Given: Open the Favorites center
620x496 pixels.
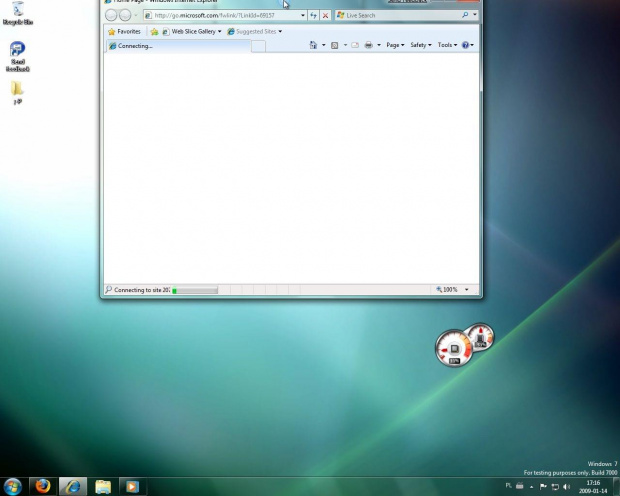Looking at the screenshot, I should 124,32.
